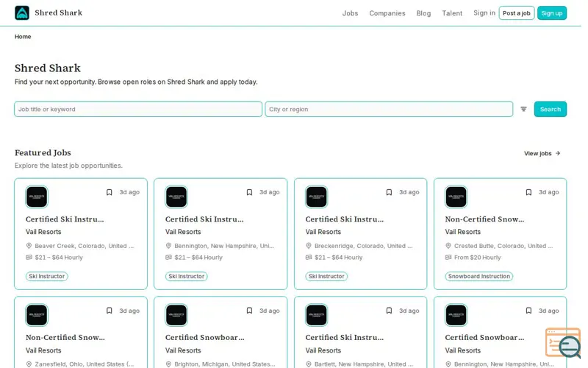Screen dimensions: 588x368
Task: Click Vail Resorts on first-row Bennington card
Action: pos(183,232)
